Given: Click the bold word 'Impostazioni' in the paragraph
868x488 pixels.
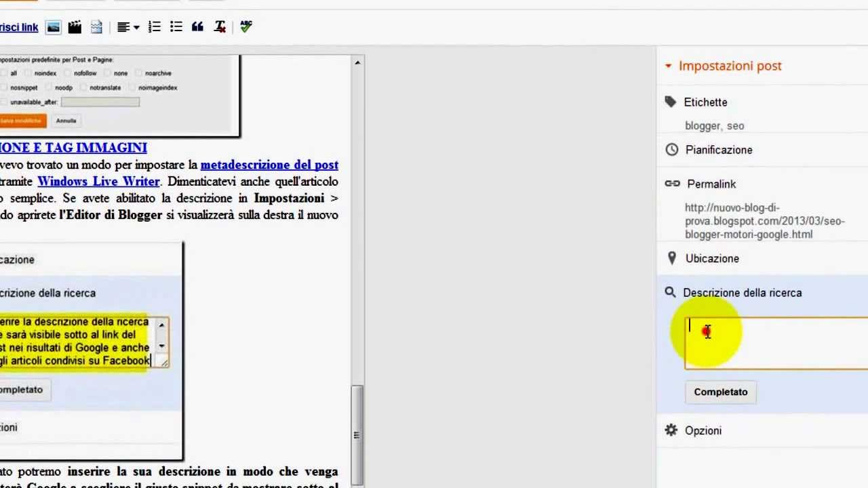Looking at the screenshot, I should [x=289, y=199].
